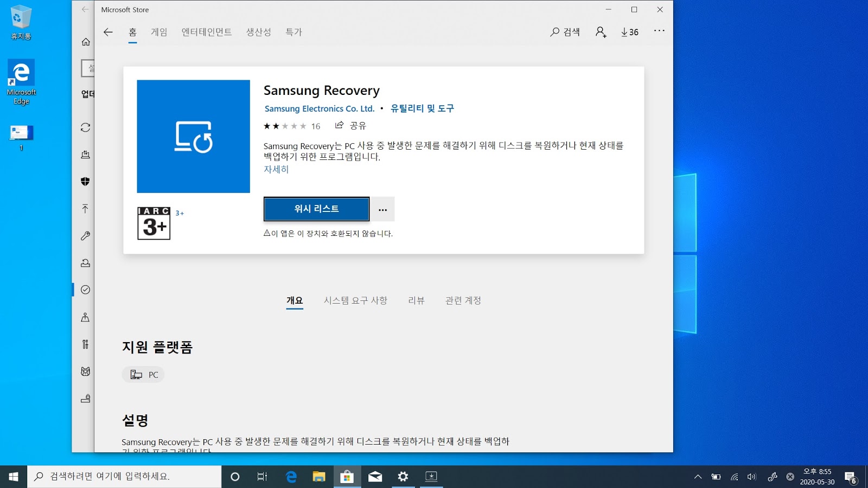The height and width of the screenshot is (488, 868).
Task: Open Backup arrow icon in Settings sidebar
Action: click(x=85, y=209)
